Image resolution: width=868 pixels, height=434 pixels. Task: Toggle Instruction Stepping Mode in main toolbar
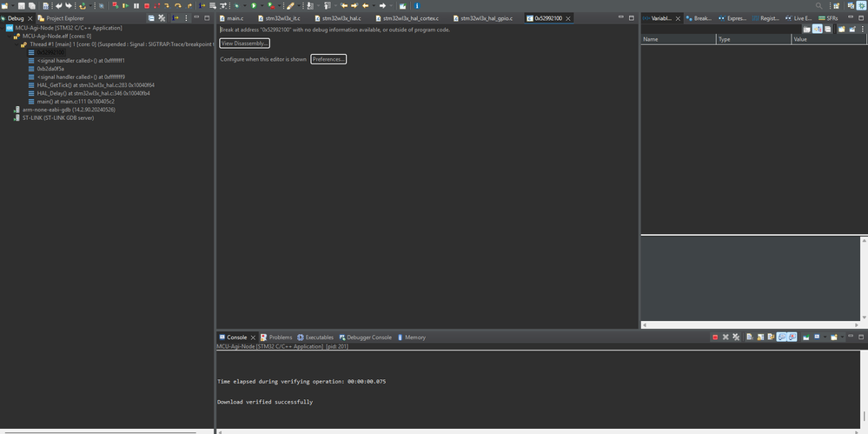pyautogui.click(x=202, y=5)
